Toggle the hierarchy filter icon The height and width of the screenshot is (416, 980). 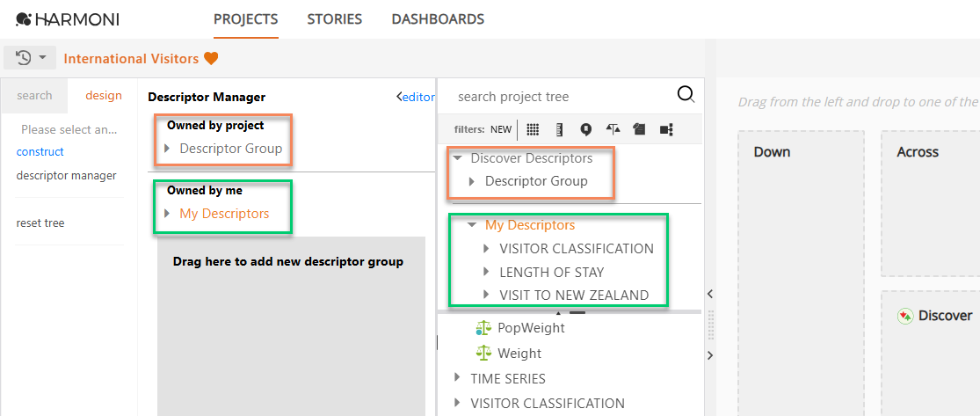click(666, 129)
